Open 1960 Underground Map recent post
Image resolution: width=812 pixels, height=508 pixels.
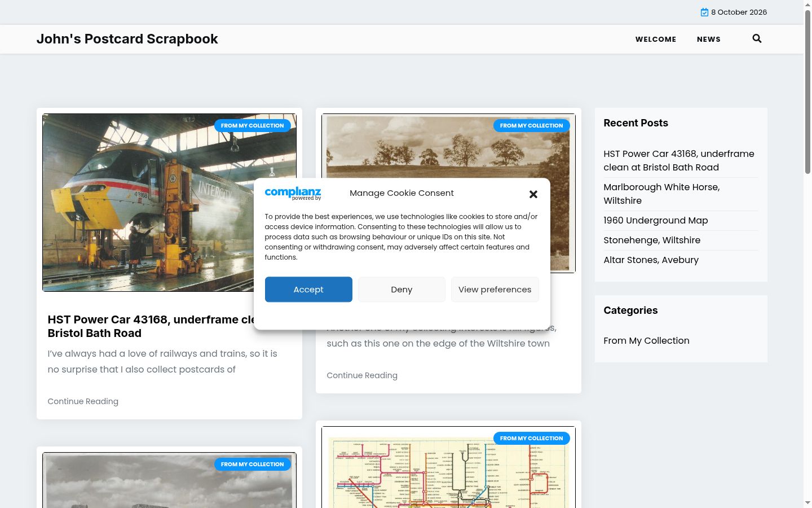pos(656,220)
